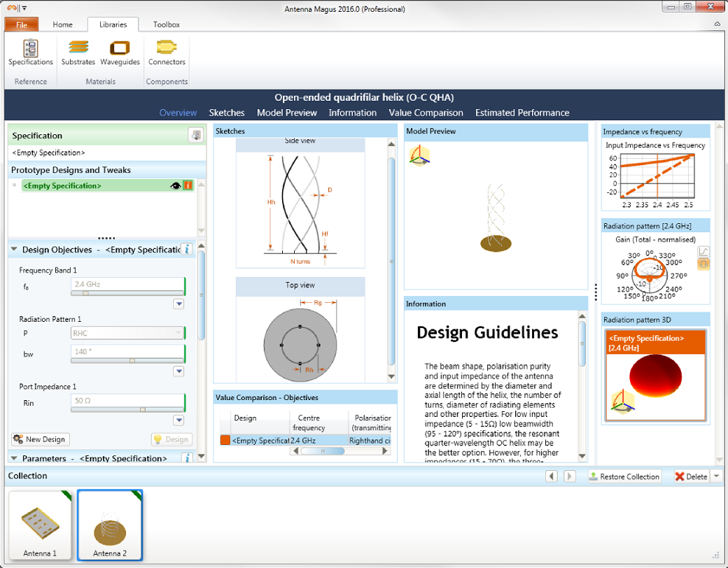The image size is (728, 568).
Task: Click the info icon next to Empty Specification design
Action: (x=186, y=185)
